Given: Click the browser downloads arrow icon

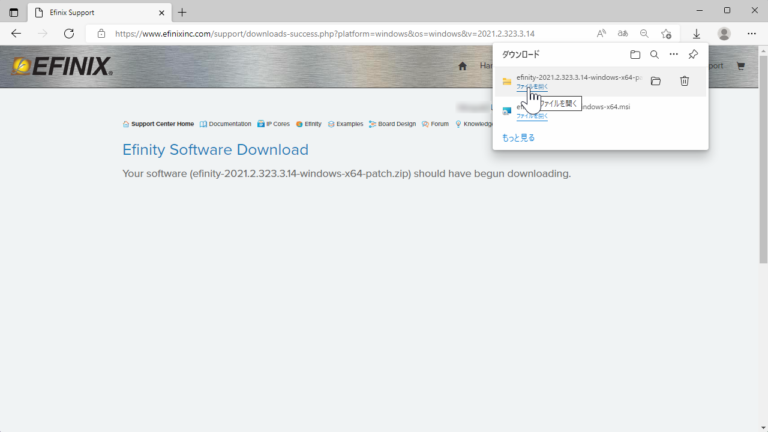Looking at the screenshot, I should pos(697,33).
